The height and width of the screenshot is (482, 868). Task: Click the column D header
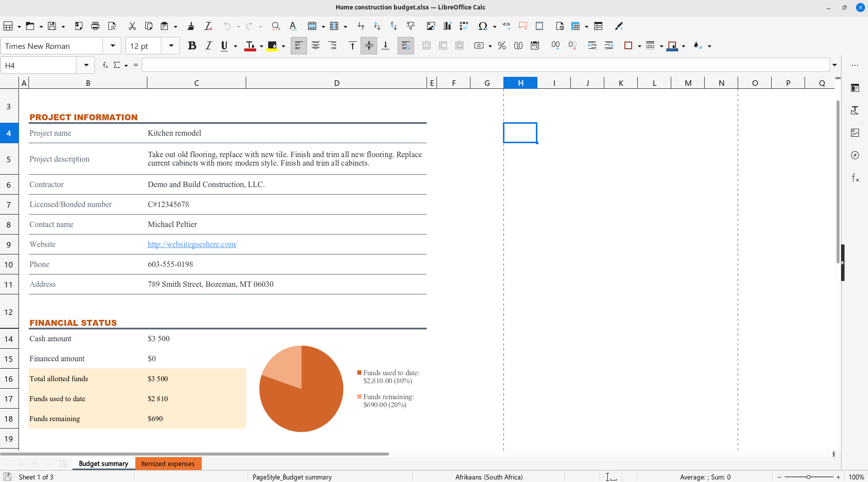[x=337, y=83]
